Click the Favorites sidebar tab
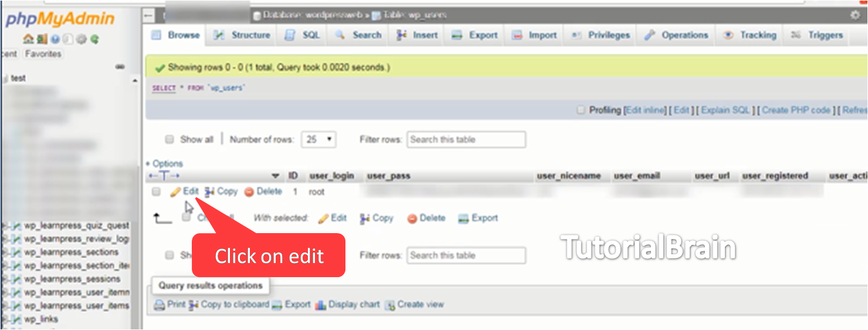Image resolution: width=868 pixels, height=330 pixels. (x=43, y=54)
